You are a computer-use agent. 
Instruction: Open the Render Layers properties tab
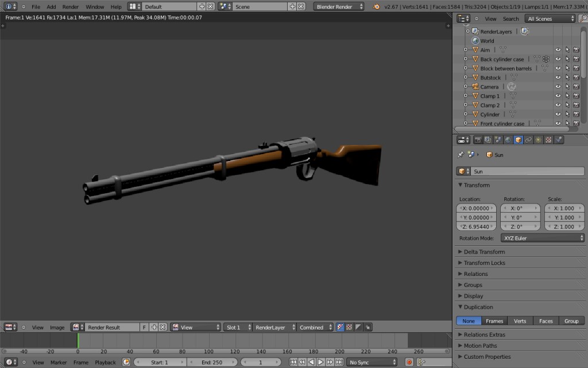coord(488,139)
